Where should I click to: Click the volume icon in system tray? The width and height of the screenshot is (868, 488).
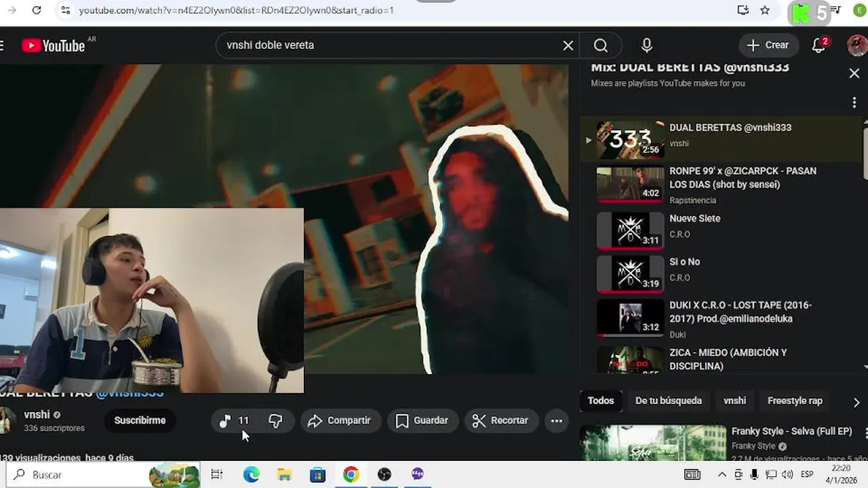click(787, 474)
